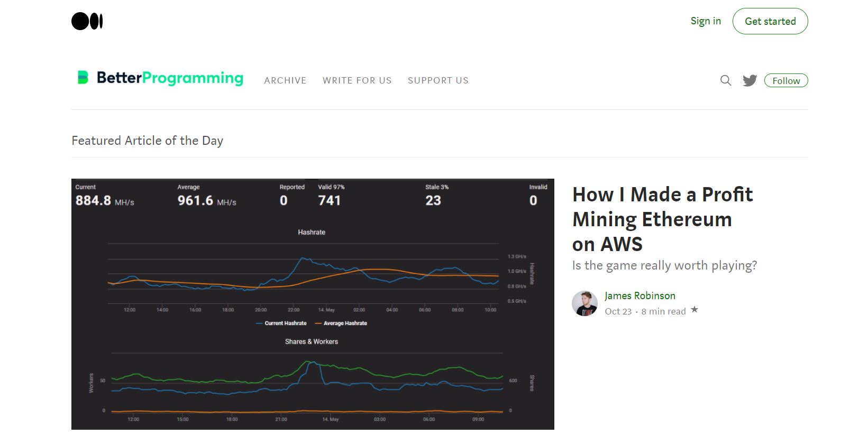Viewport: 868px width, 444px height.
Task: Open James Robinson's avatar photo
Action: 584,303
